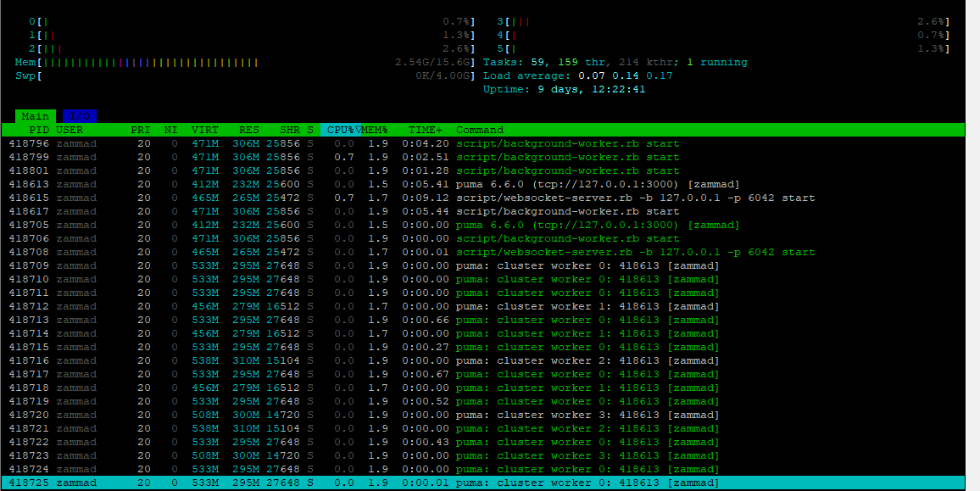Select the Main tab

pyautogui.click(x=35, y=116)
